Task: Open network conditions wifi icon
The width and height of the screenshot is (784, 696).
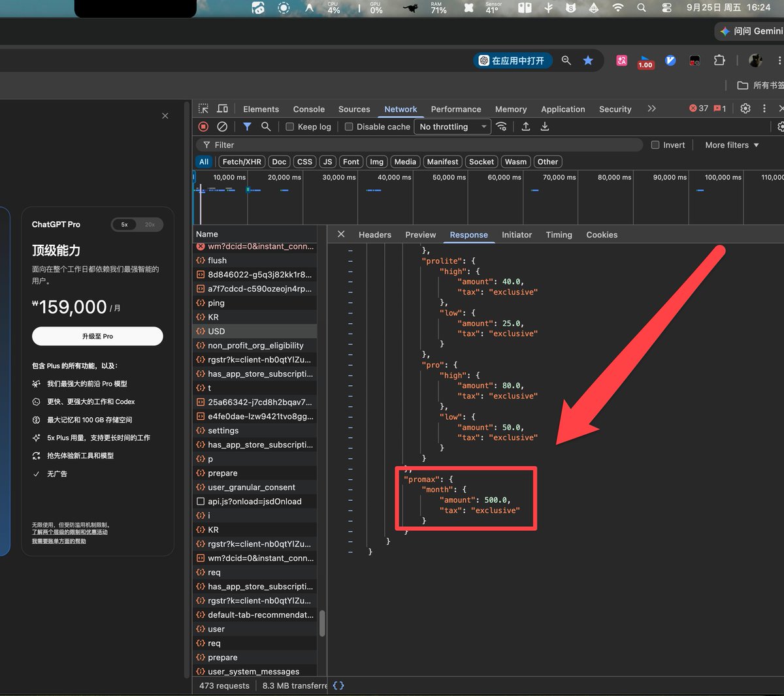Action: [502, 127]
